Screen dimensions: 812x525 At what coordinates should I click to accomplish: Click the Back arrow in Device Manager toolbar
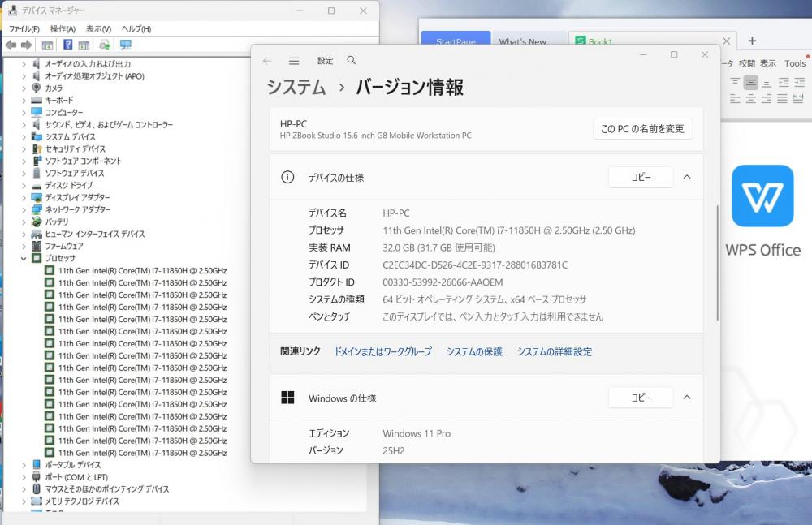point(11,45)
